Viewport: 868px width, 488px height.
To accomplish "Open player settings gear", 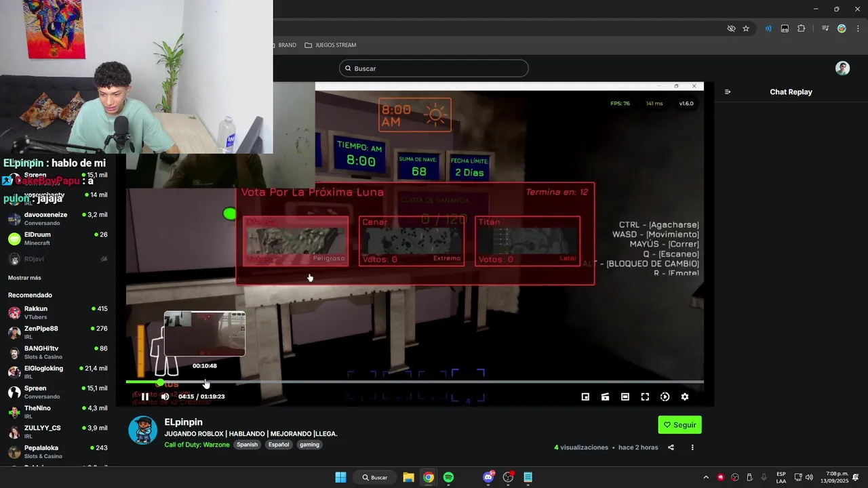I will [685, 397].
